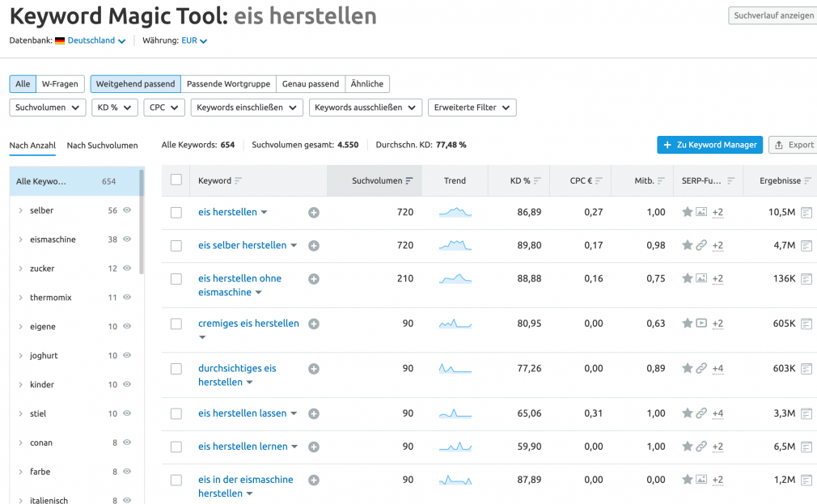Add 'eis herstellen ohne eismaschine' via plus icon
The image size is (817, 504).
(x=314, y=279)
